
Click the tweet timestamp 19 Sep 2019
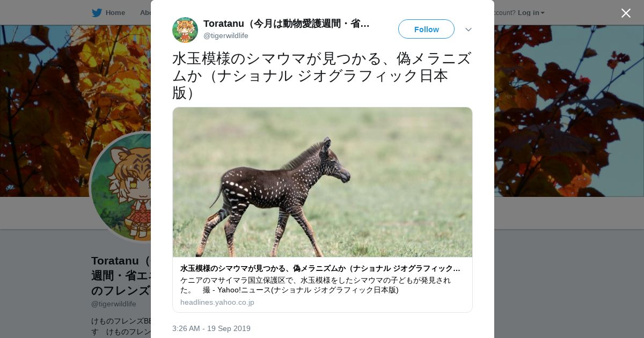point(211,328)
